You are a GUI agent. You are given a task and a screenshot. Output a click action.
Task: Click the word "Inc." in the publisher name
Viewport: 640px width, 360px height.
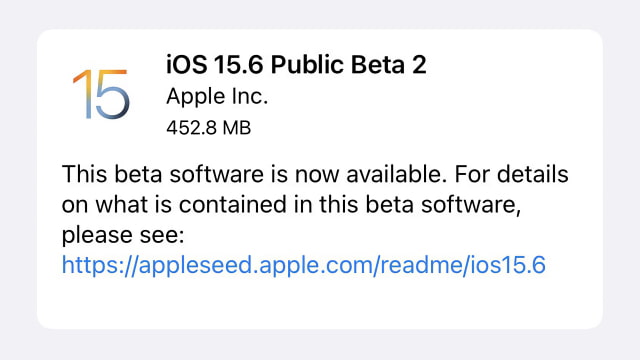(x=250, y=97)
